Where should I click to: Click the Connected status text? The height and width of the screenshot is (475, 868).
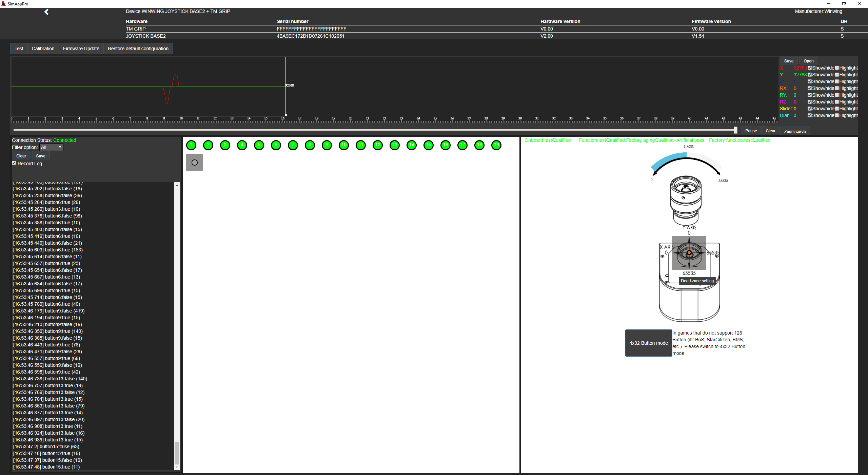(x=65, y=140)
